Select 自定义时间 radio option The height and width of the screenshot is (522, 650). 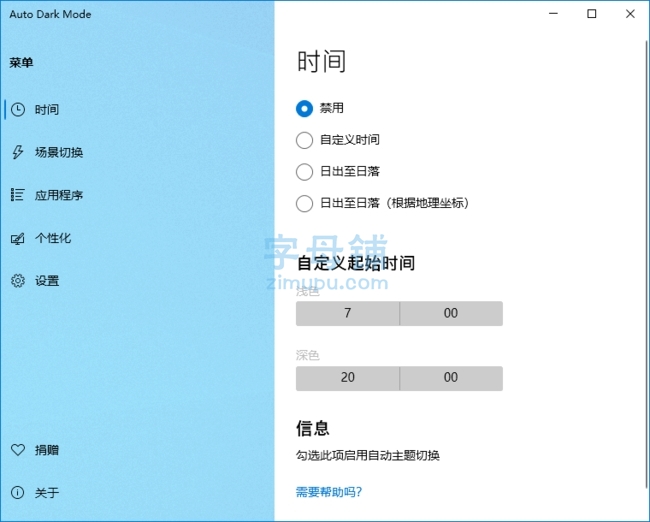click(x=304, y=140)
